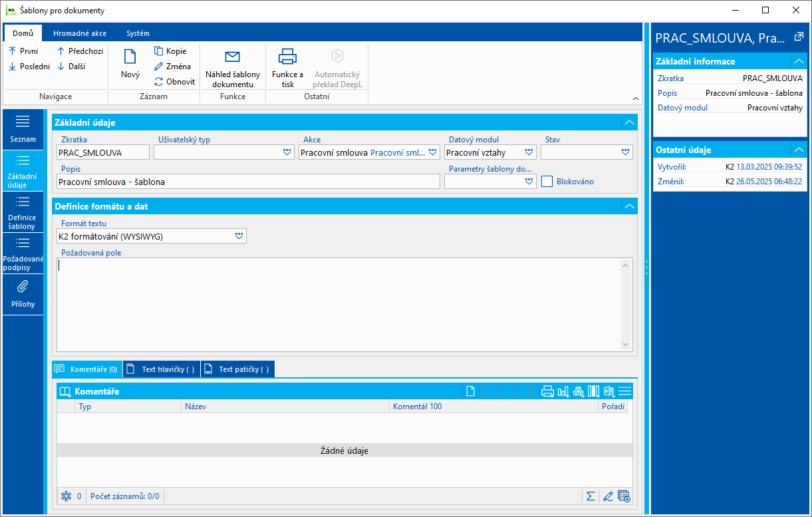The image size is (812, 517).
Task: Go to the První (first) record
Action: (x=23, y=51)
